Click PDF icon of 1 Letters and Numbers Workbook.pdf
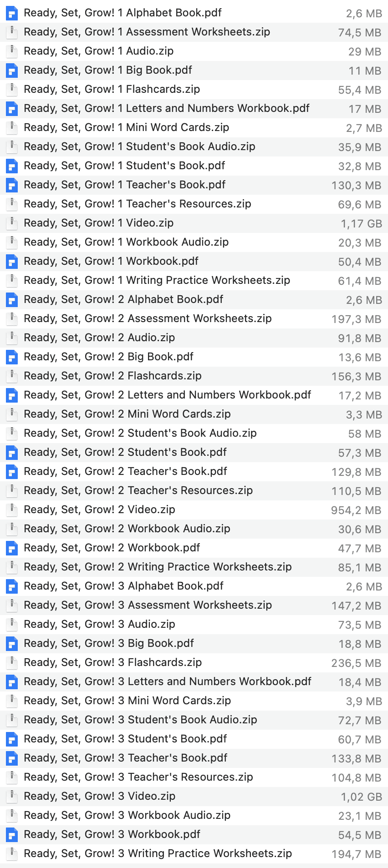This screenshot has width=388, height=868. [x=12, y=108]
